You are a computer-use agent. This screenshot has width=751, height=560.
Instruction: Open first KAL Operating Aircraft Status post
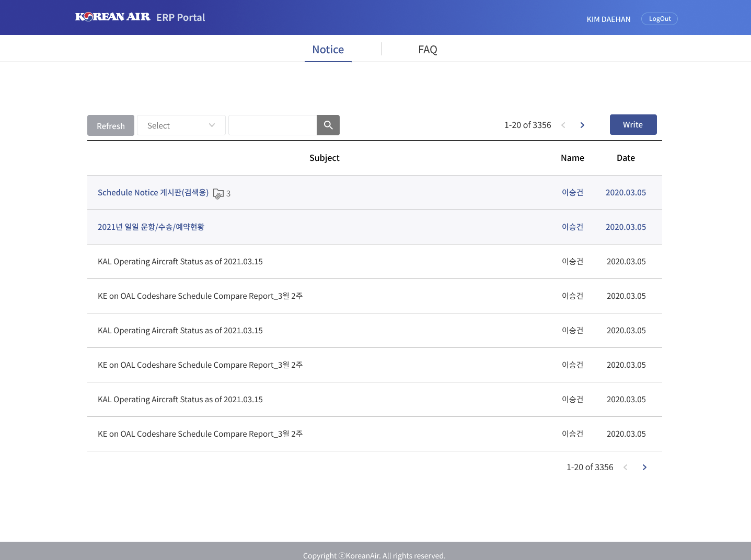click(180, 262)
